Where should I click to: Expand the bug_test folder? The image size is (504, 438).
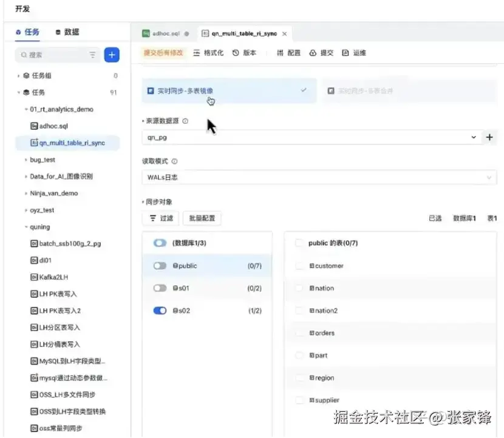coord(26,160)
